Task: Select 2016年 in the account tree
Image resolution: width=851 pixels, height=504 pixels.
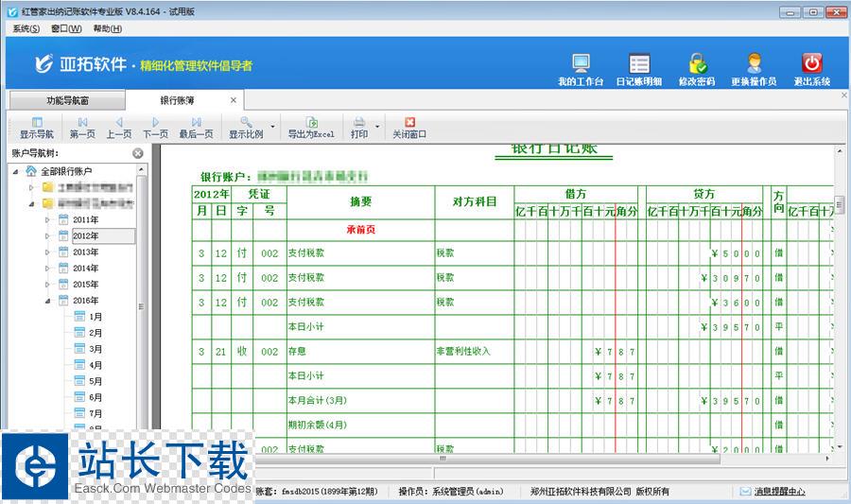Action: tap(86, 301)
